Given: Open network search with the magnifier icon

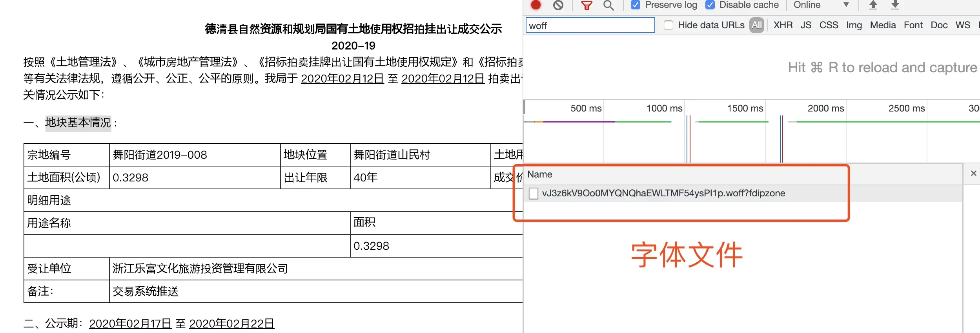Looking at the screenshot, I should point(608,5).
